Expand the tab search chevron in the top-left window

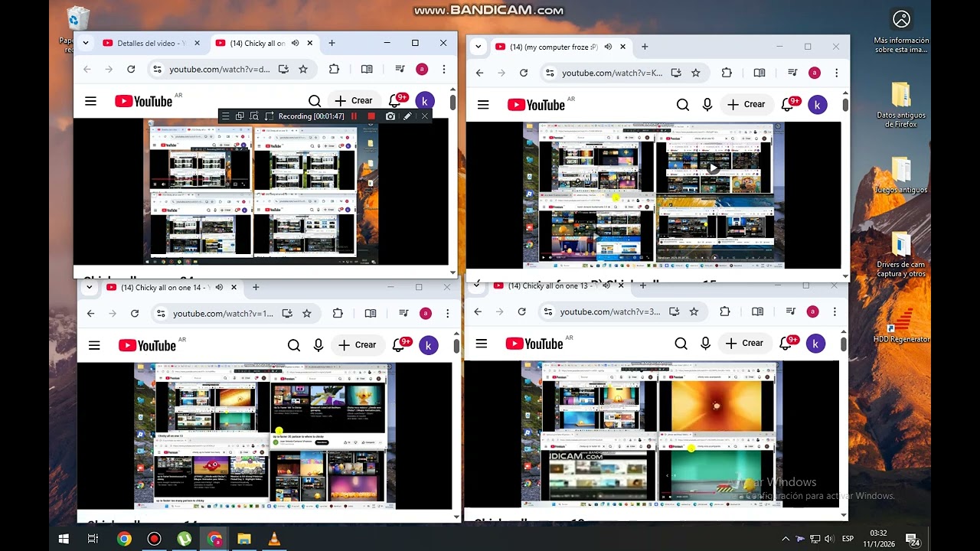[x=86, y=44]
